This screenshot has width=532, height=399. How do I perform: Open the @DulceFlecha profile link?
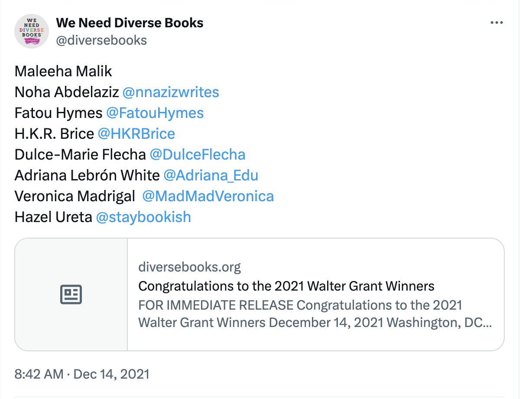pos(198,154)
